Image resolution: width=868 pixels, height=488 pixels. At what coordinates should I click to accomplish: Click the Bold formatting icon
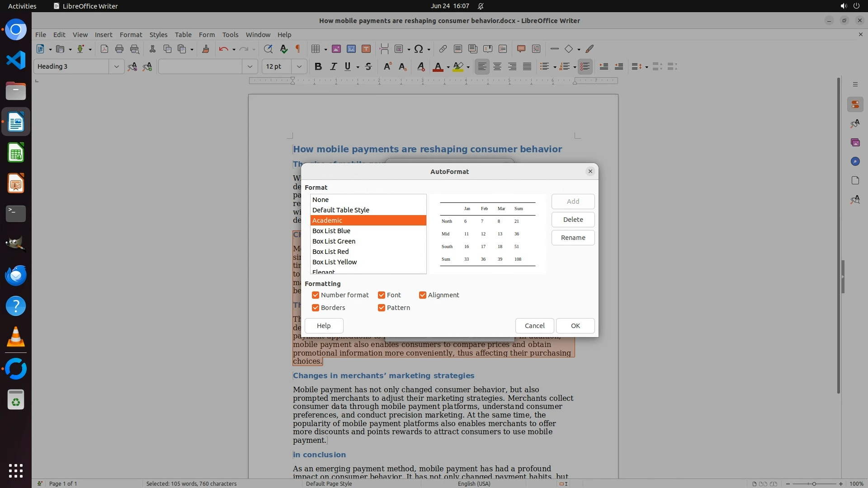(x=318, y=66)
